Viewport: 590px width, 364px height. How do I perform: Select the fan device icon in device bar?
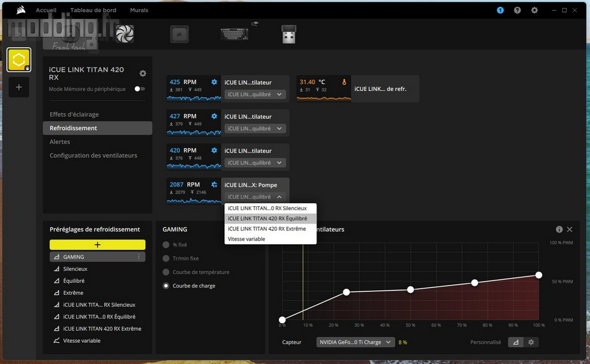(x=124, y=34)
